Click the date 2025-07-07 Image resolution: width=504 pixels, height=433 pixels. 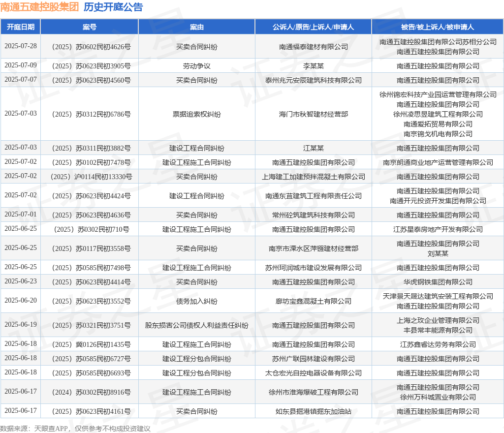tap(21, 79)
